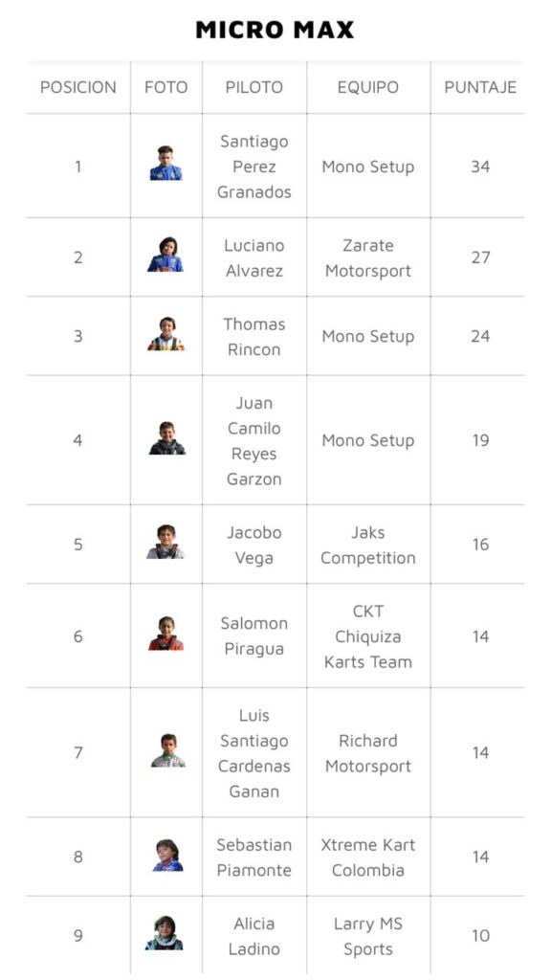This screenshot has width=551, height=980.
Task: Open Juan Camilo Reyes Garzon photo
Action: [166, 437]
